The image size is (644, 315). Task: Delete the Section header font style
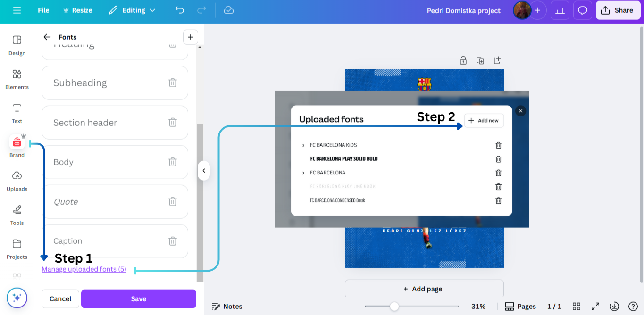point(173,122)
